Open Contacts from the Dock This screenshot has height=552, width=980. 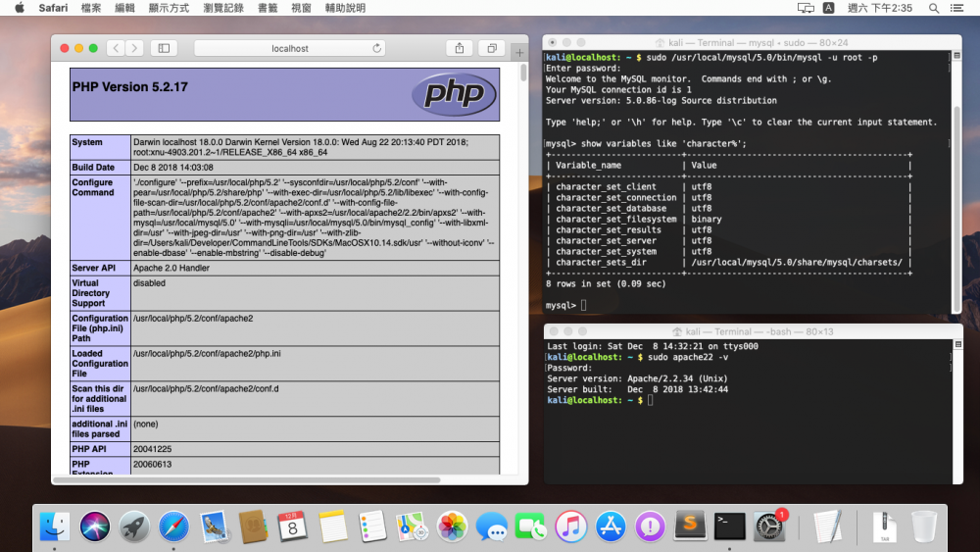point(254,527)
